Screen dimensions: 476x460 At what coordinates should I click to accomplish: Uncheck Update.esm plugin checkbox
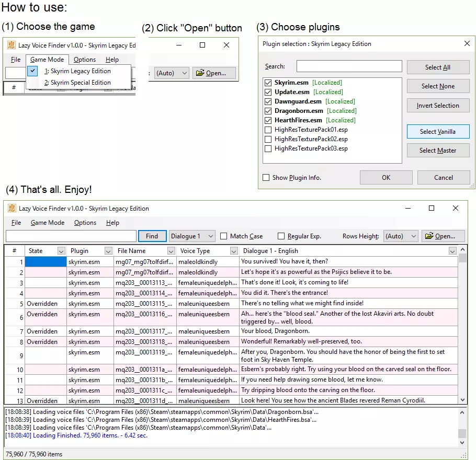(268, 92)
